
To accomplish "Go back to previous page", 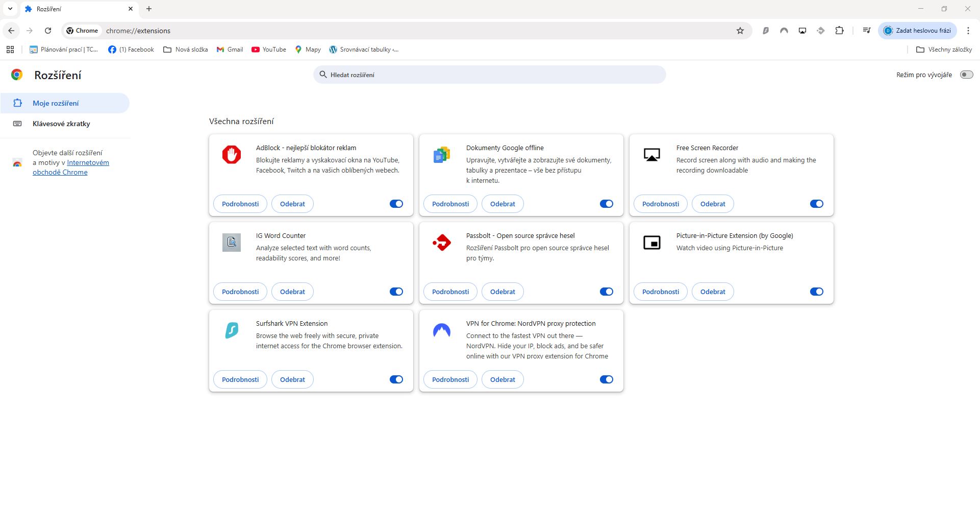I will tap(11, 31).
